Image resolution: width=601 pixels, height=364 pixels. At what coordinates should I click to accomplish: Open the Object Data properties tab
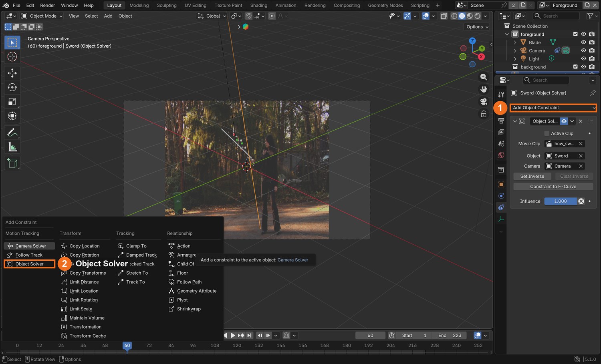point(501,219)
